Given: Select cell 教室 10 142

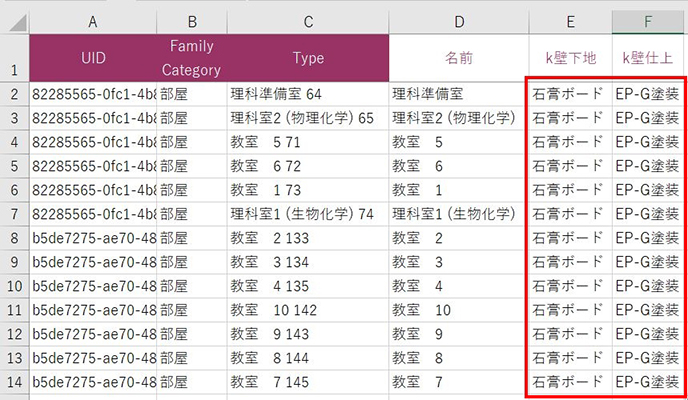Looking at the screenshot, I should pyautogui.click(x=308, y=310).
